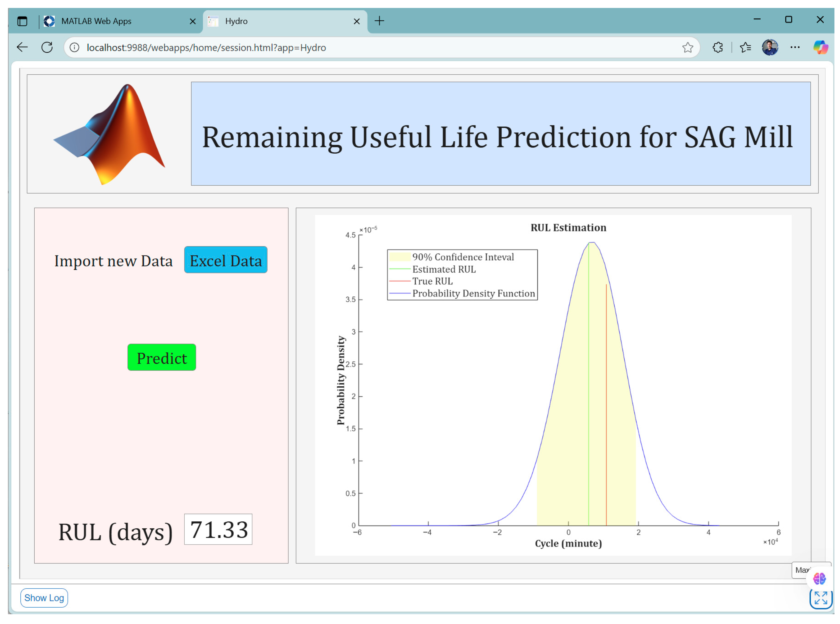Screen dimensions: 840x624
Task: Bookmark this page with star icon
Action: coord(687,48)
